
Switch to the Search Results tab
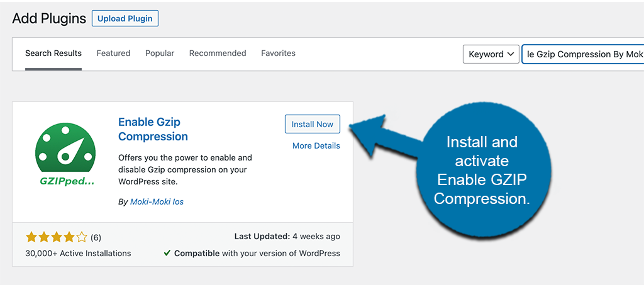click(x=53, y=53)
